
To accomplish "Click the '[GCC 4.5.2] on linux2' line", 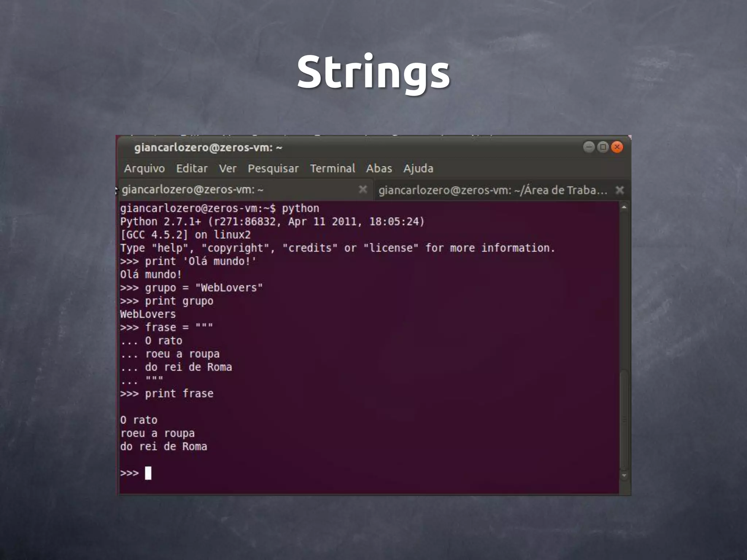I will [x=186, y=235].
